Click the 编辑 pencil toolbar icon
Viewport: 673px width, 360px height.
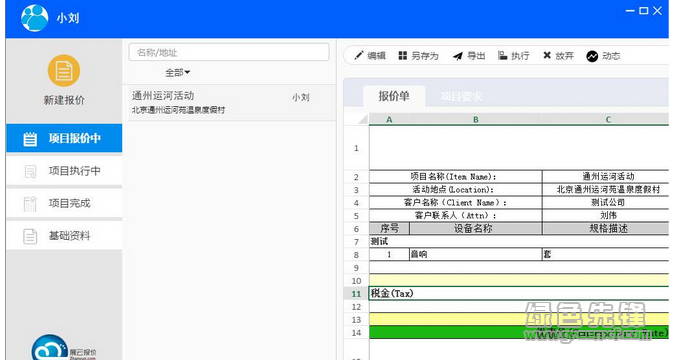click(x=359, y=55)
